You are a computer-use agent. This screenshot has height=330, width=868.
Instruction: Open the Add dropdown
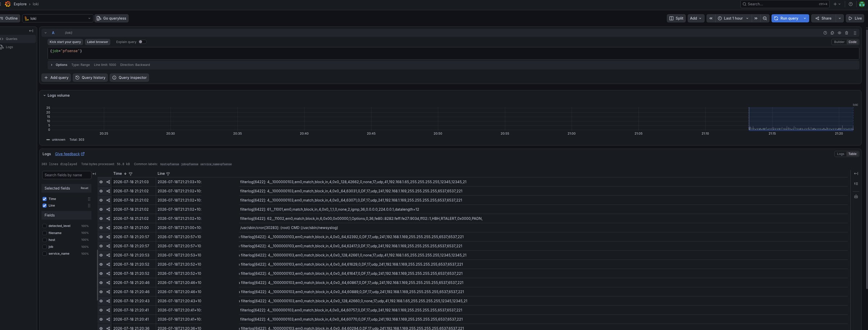(x=695, y=18)
